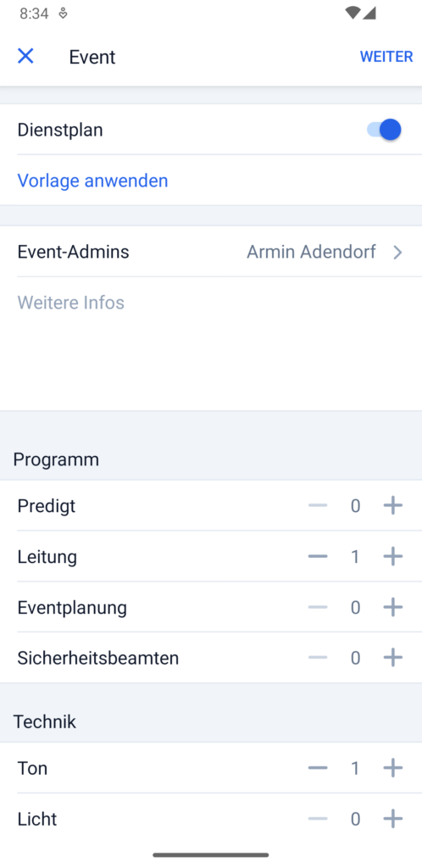This screenshot has width=422, height=868.
Task: Close the Event screen with the X icon
Action: 25,56
